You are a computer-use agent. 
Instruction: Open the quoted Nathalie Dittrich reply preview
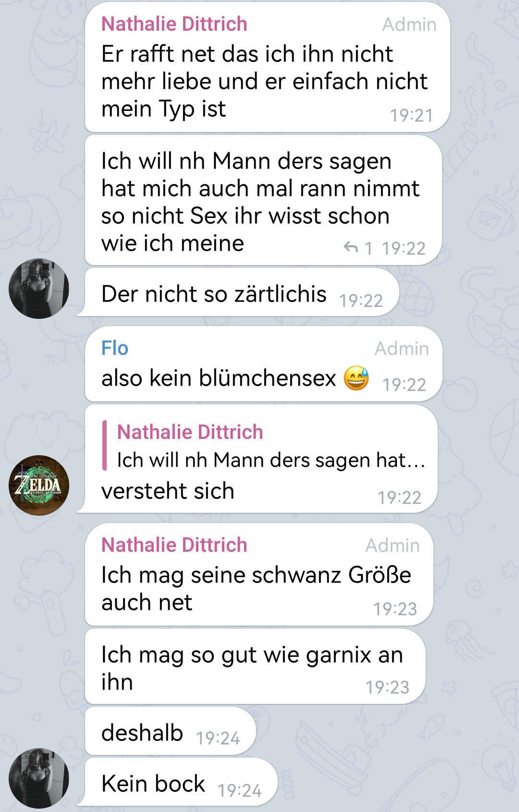coord(264,447)
